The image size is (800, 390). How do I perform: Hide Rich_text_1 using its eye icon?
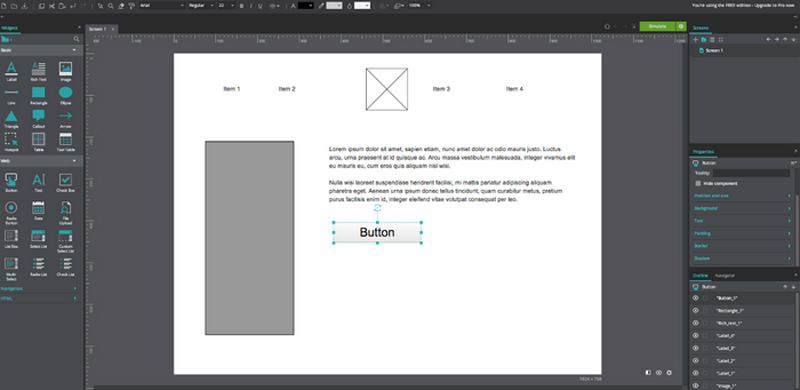click(x=695, y=323)
